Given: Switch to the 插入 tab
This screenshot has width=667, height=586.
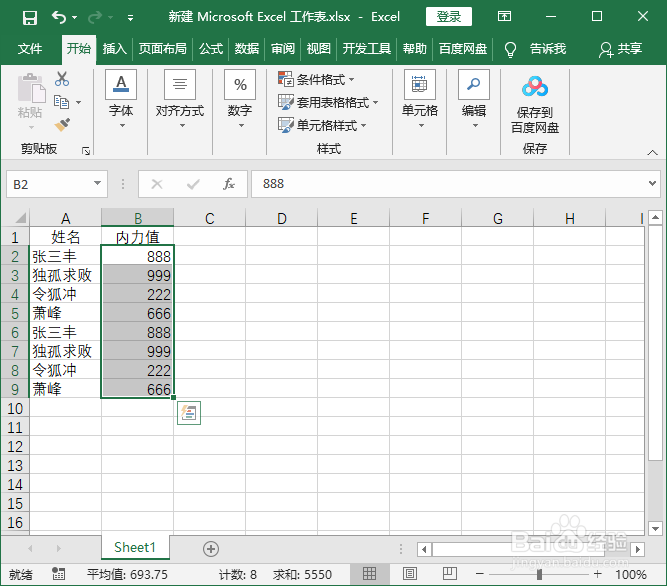Looking at the screenshot, I should [x=114, y=48].
